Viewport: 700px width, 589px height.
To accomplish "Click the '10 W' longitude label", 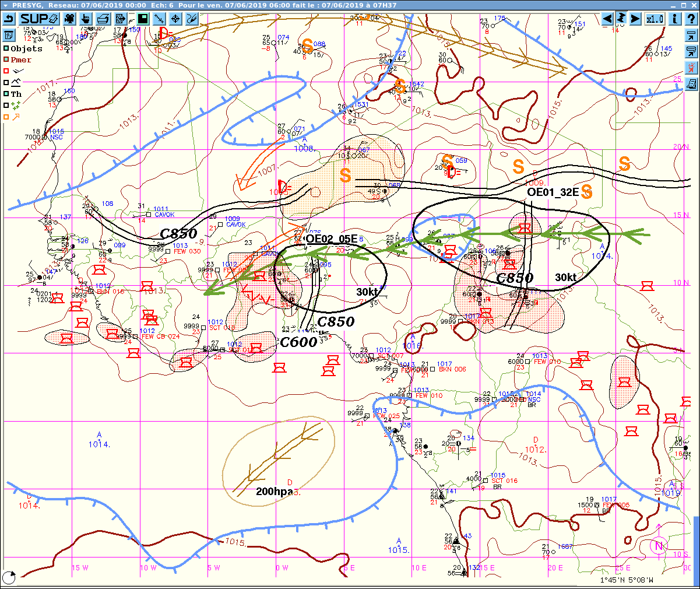I will (149, 567).
